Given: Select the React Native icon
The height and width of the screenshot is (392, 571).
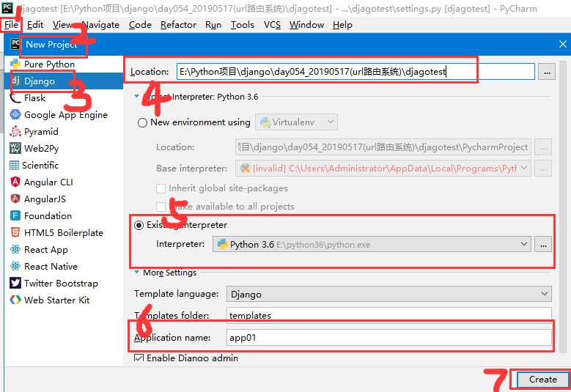Looking at the screenshot, I should pos(15,266).
